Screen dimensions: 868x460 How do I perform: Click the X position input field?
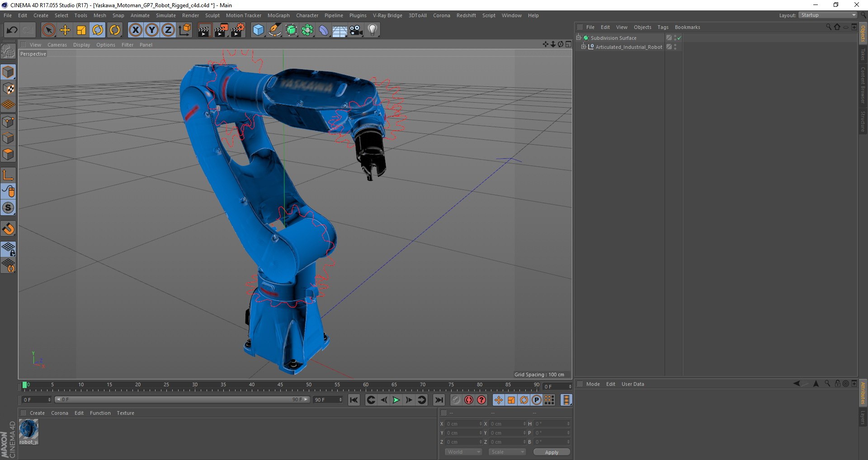(463, 424)
